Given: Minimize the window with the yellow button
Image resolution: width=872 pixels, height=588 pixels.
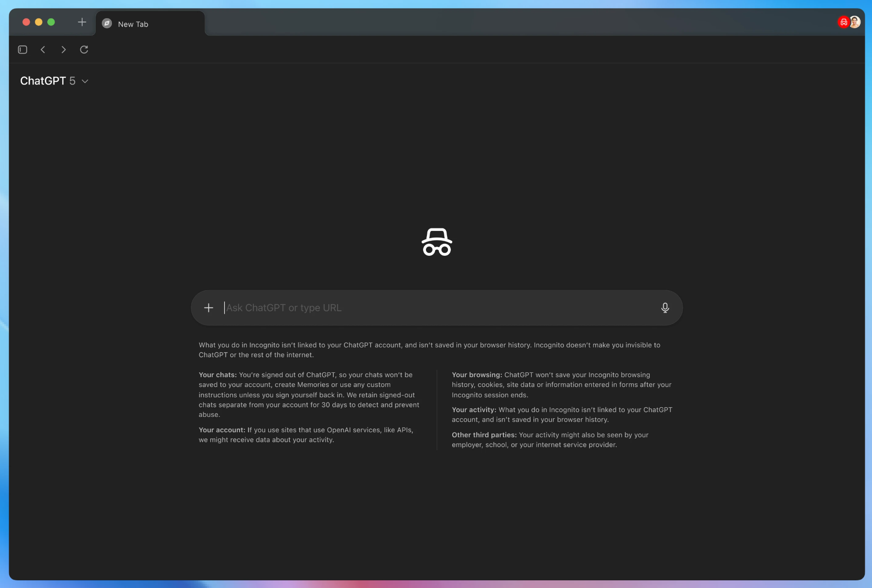Looking at the screenshot, I should (39, 22).
